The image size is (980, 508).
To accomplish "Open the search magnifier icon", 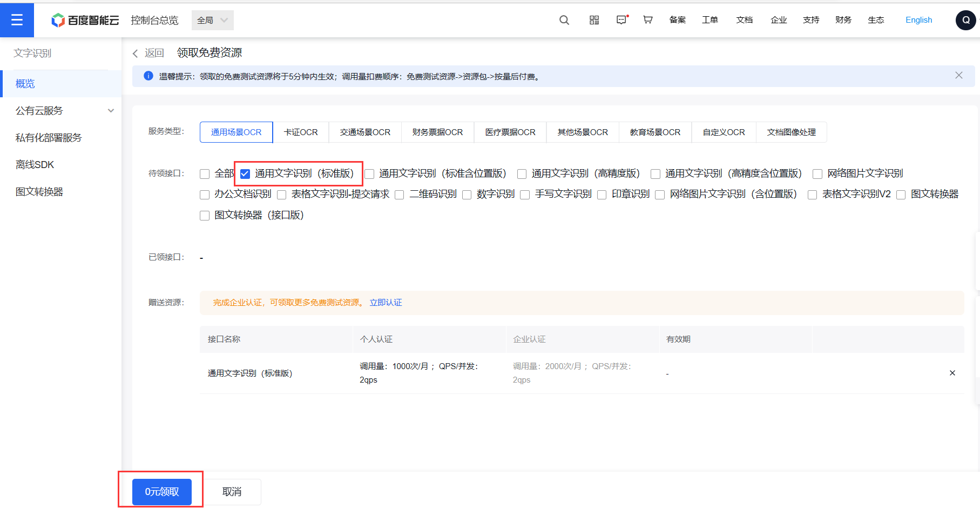I will point(564,20).
